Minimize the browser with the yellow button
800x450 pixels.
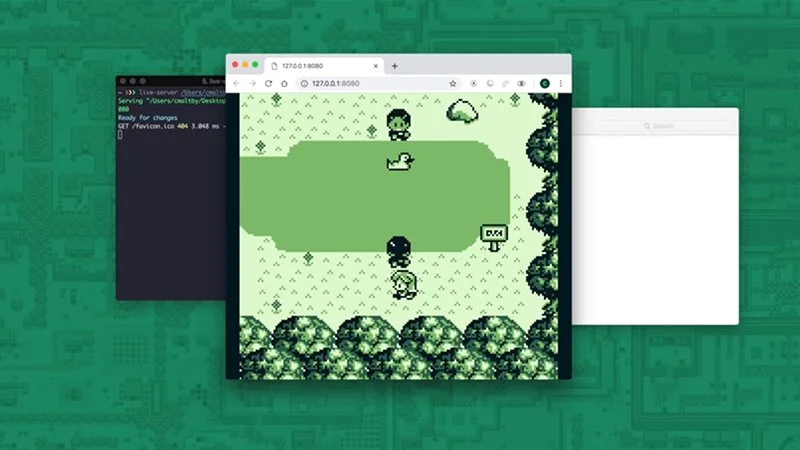click(x=245, y=64)
